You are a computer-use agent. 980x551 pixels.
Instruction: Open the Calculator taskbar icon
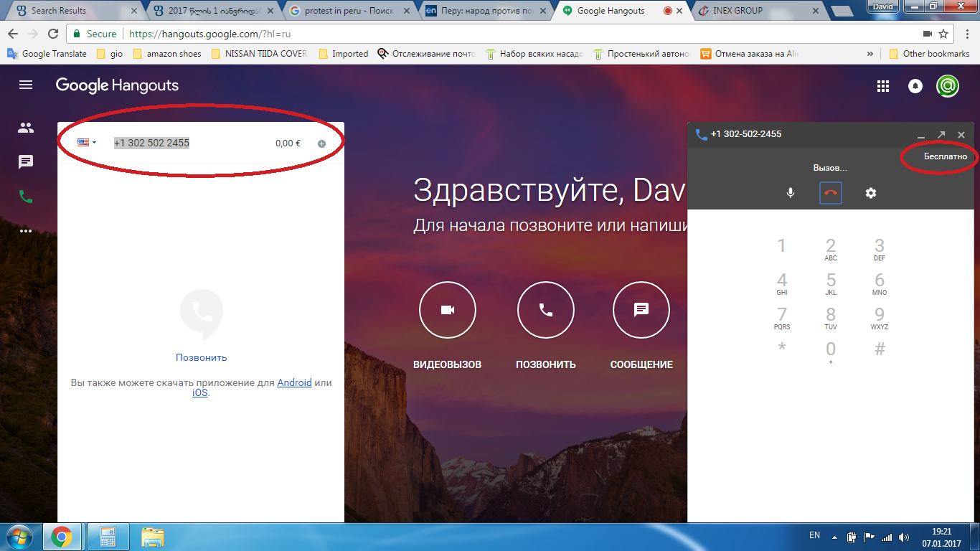pos(108,537)
